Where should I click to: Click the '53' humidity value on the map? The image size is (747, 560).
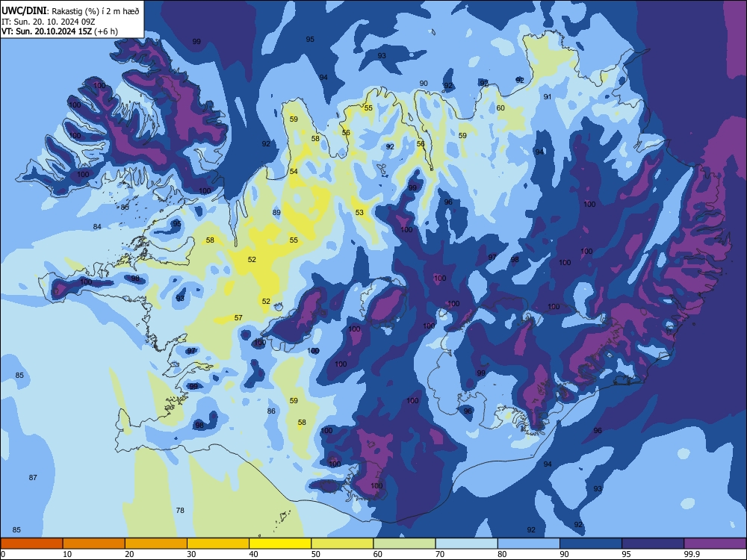click(359, 212)
